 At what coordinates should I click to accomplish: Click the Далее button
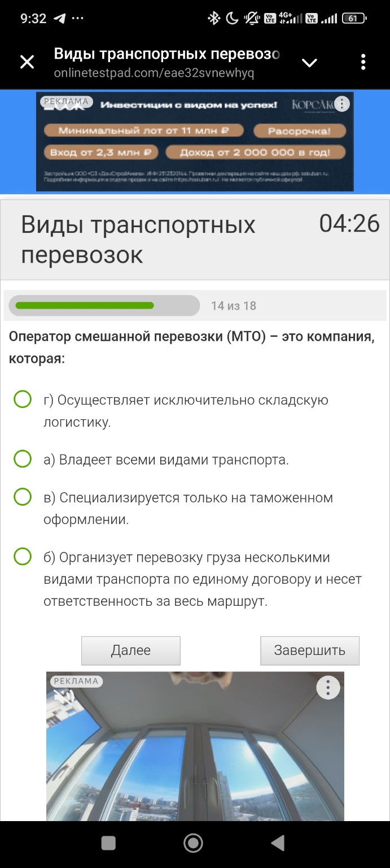[x=130, y=650]
